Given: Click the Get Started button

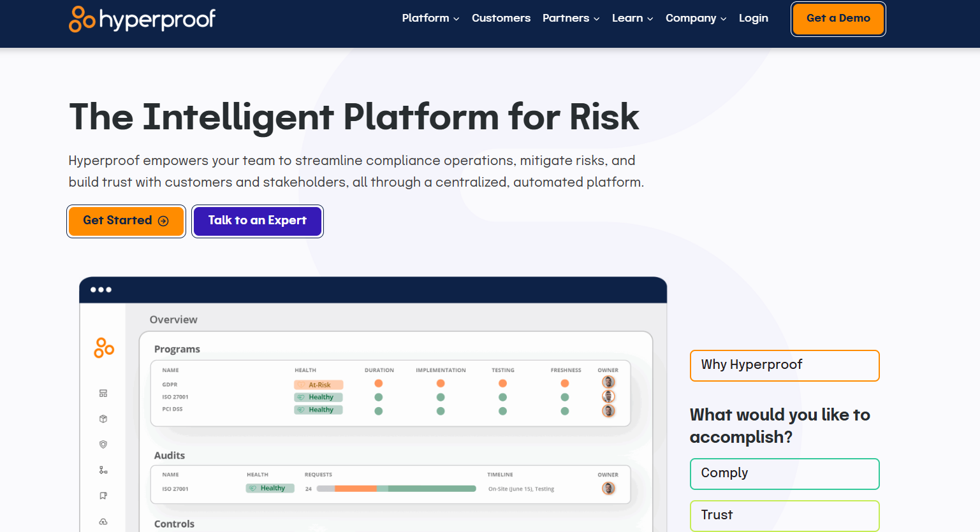Looking at the screenshot, I should pos(126,221).
